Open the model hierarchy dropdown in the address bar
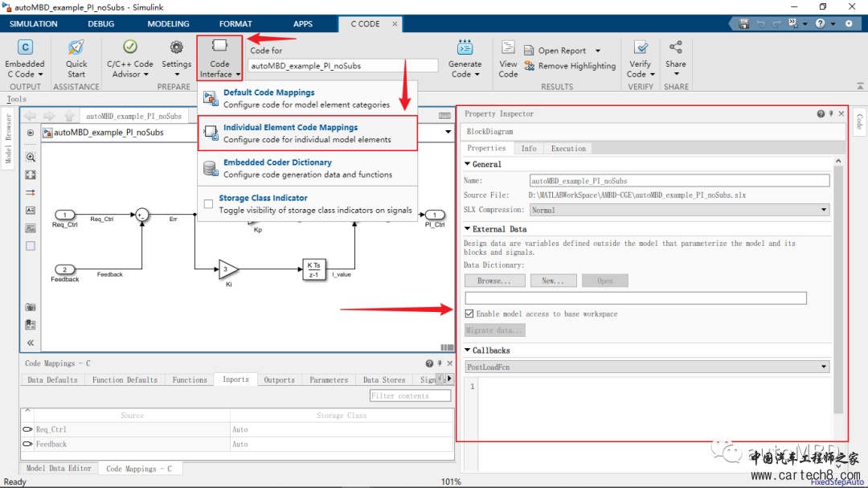Screen dimensions: 868x488 [x=448, y=133]
